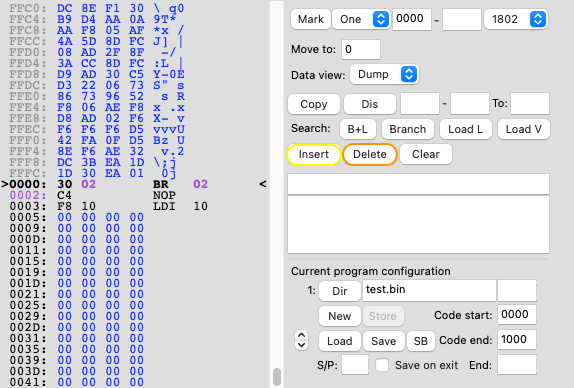This screenshot has width=574, height=388.
Task: Click the memory dump vertical scrollbar thumb
Action: (277, 377)
